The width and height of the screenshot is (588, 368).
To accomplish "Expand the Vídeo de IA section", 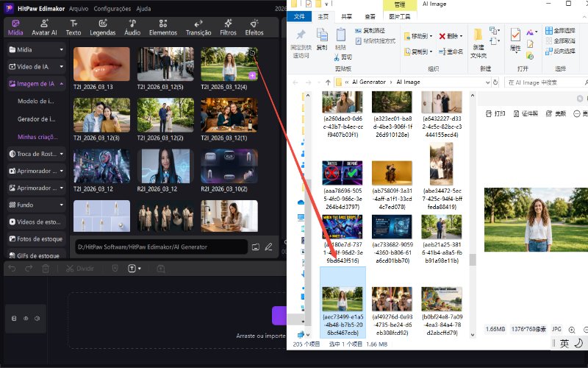I will [62, 67].
